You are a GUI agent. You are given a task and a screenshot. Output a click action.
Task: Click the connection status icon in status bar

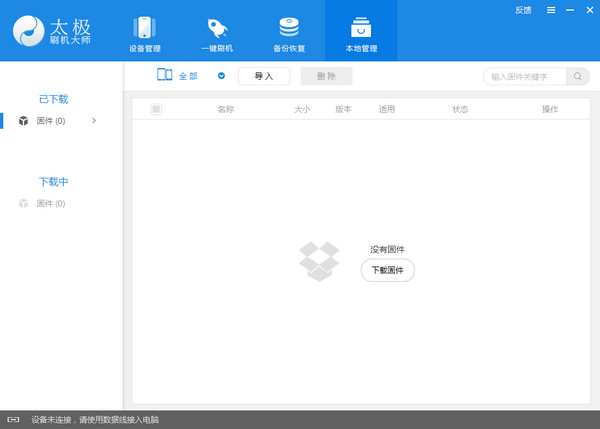tap(14, 420)
